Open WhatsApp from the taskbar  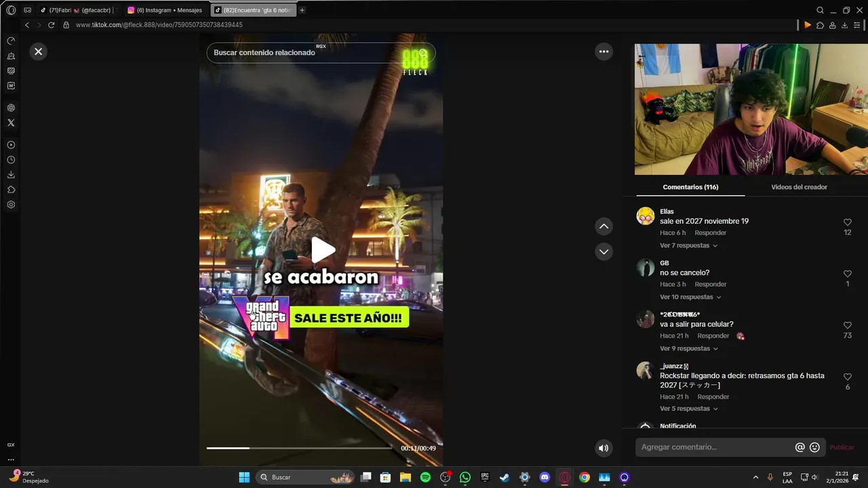click(x=465, y=477)
